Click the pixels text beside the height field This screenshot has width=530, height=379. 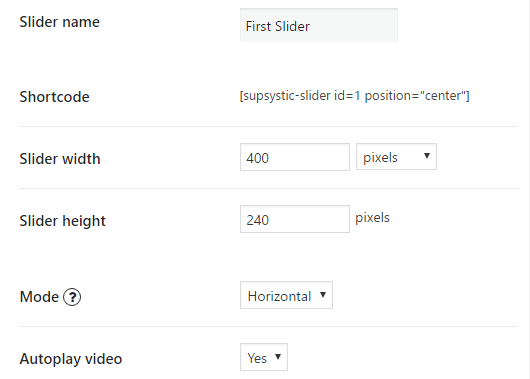click(372, 218)
